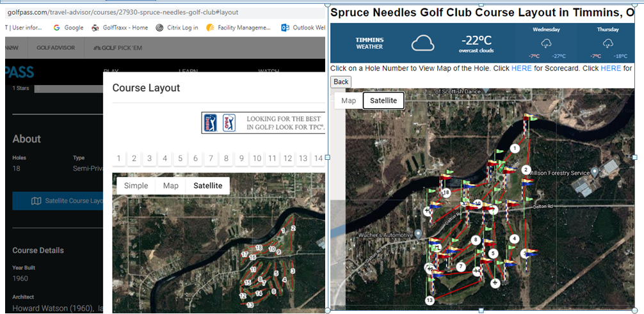Image resolution: width=644 pixels, height=314 pixels.
Task: Open the WATCH menu on GolfPass
Action: pos(269,72)
